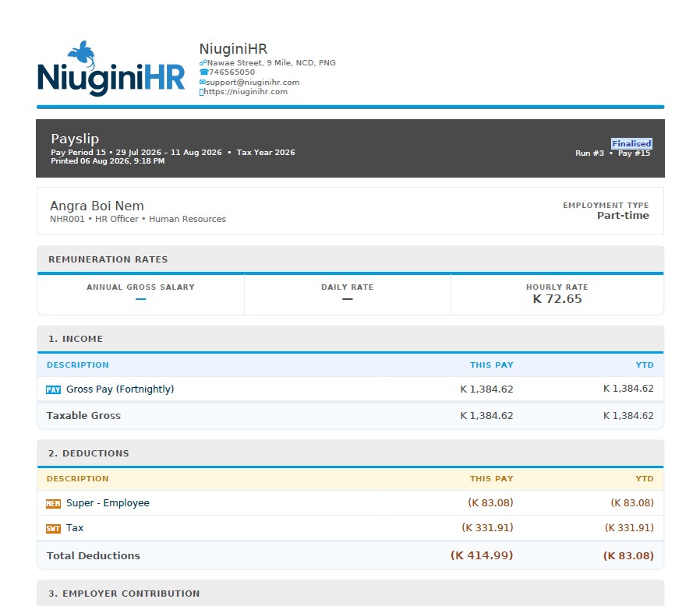Viewport: 700px width, 606px height.
Task: Click the DAILY RATE label
Action: (x=348, y=287)
